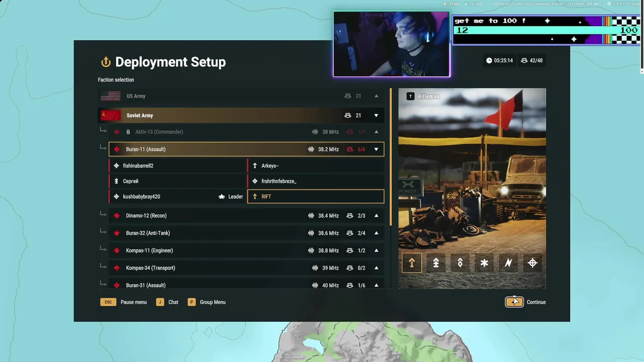Viewport: 644px width, 362px height.
Task: Click the radio frequency icon beside 38.2 MHz
Action: coord(311,149)
